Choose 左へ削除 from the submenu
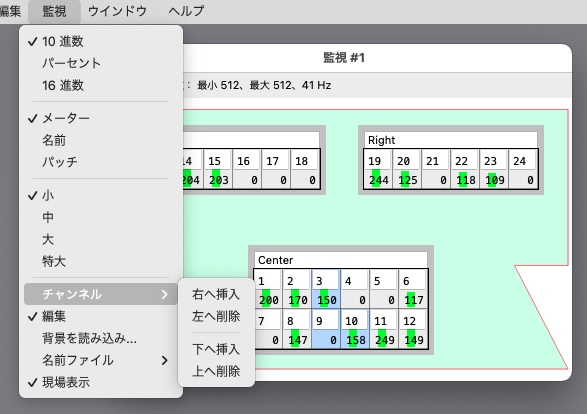This screenshot has width=587, height=414. tap(216, 316)
